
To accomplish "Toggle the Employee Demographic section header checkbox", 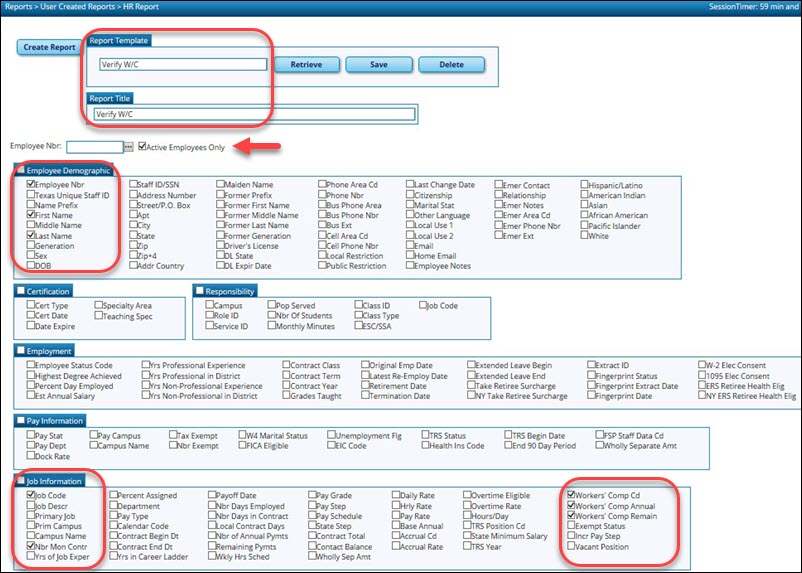I will point(22,171).
